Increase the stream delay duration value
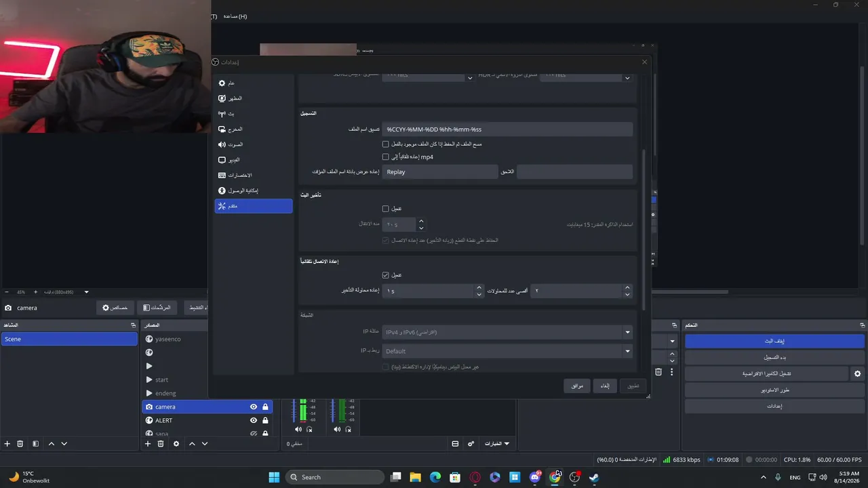Viewport: 868px width, 488px height. [421, 221]
